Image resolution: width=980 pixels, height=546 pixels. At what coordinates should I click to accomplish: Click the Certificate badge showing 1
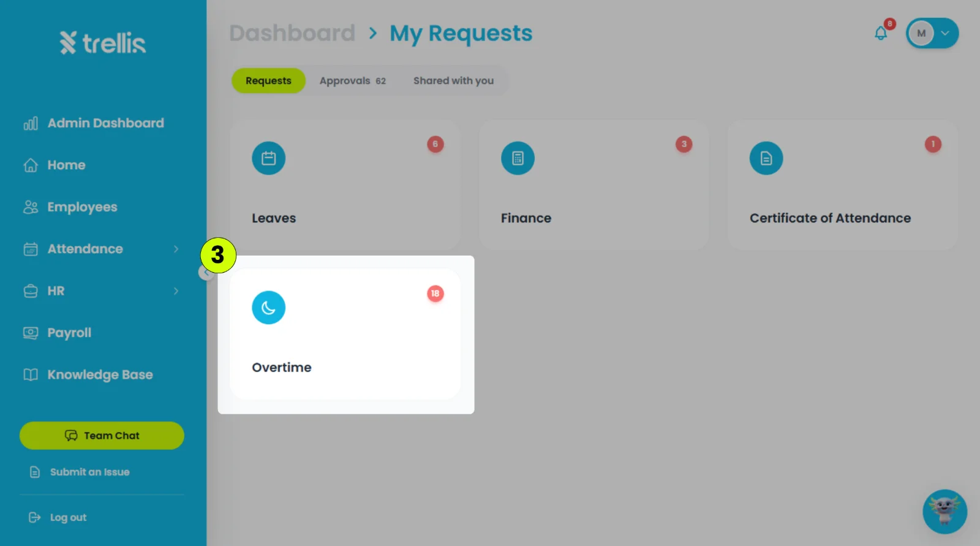(x=933, y=145)
